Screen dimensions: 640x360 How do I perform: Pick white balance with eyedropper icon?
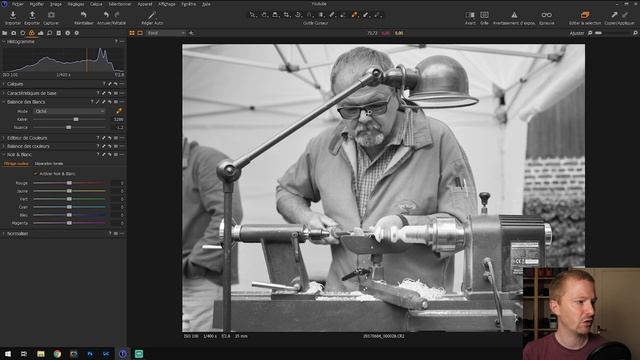pyautogui.click(x=119, y=111)
